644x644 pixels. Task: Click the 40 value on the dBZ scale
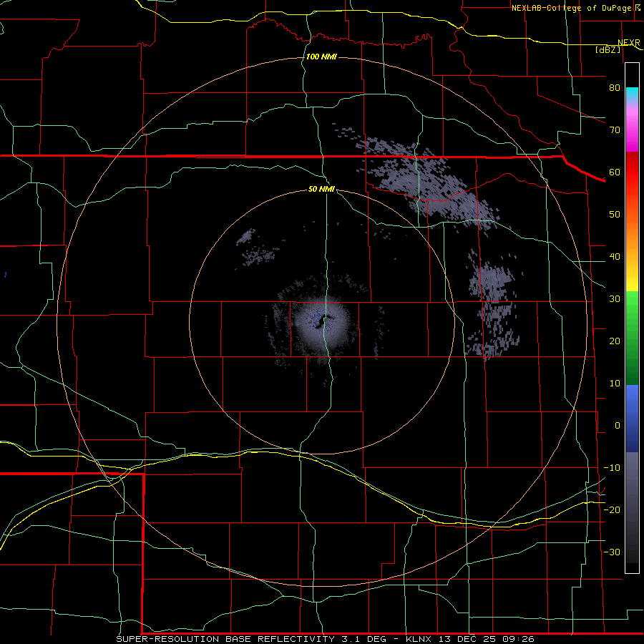pyautogui.click(x=615, y=257)
